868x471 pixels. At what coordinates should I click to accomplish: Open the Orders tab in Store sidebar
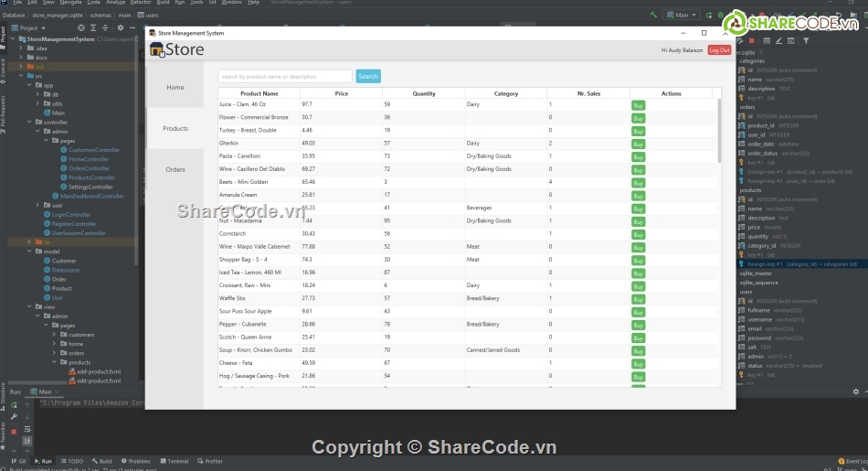click(x=175, y=169)
